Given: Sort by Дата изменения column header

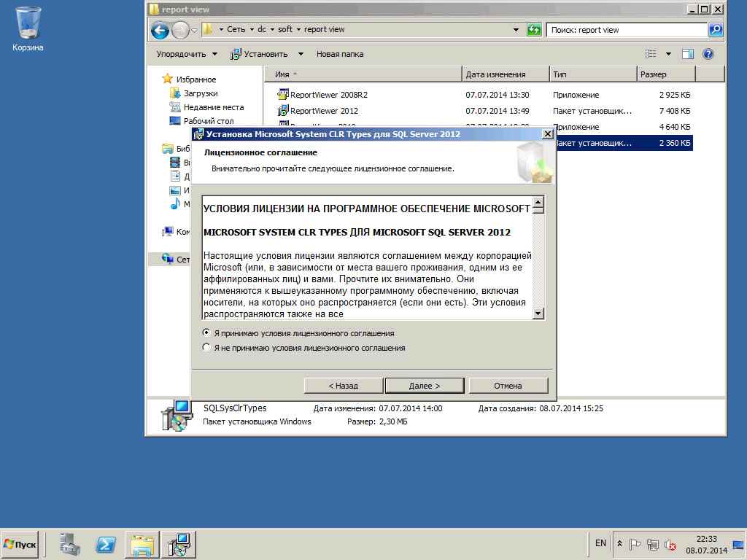Looking at the screenshot, I should pos(506,74).
